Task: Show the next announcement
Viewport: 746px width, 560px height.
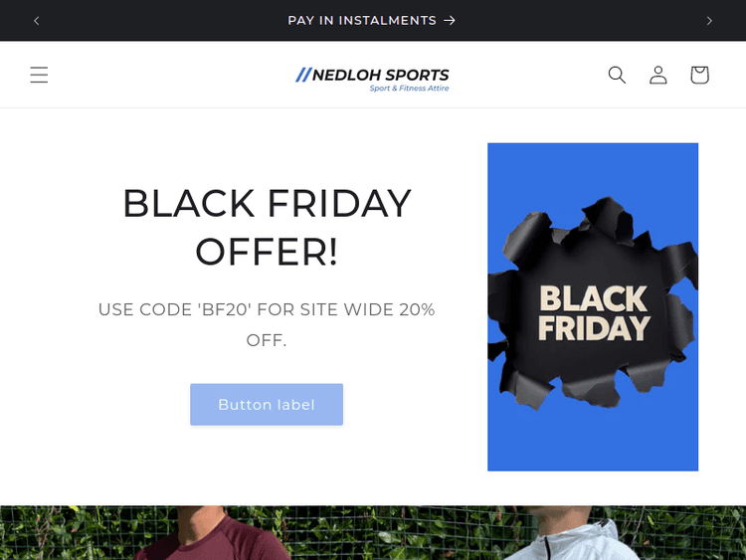Action: click(709, 20)
